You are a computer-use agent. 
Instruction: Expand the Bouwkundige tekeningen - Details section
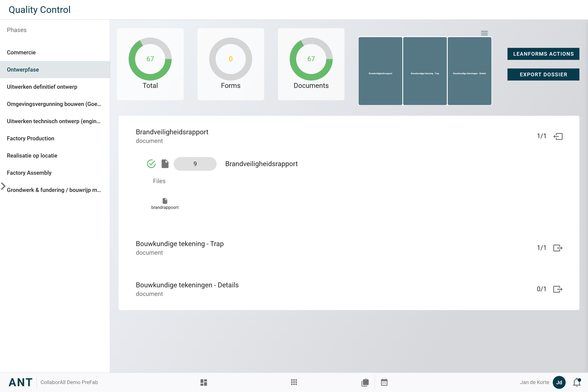558,289
